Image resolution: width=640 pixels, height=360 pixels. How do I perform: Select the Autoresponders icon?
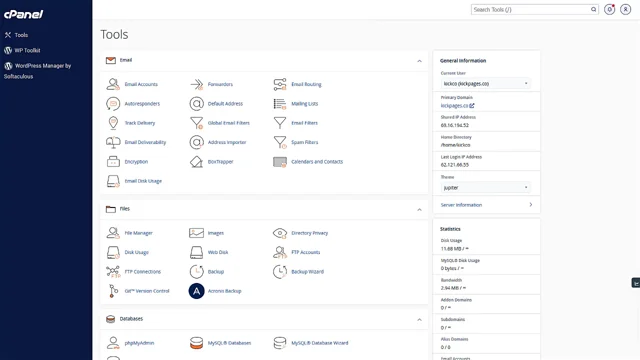[113, 104]
